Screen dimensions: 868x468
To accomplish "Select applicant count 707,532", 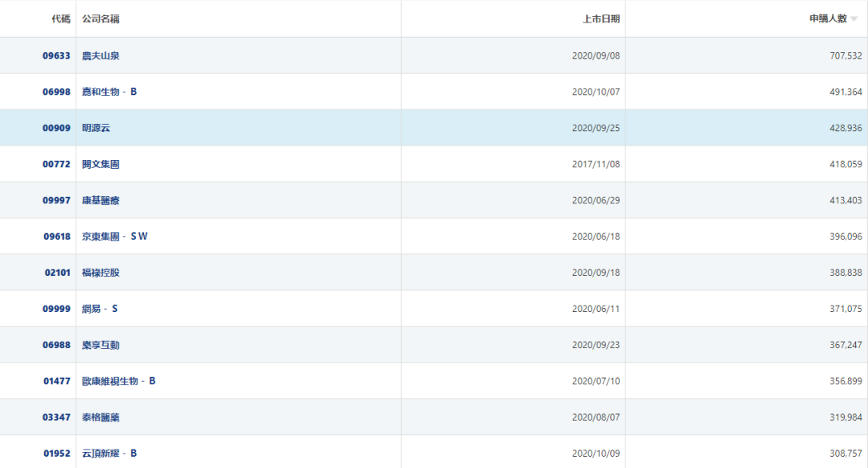I will coord(845,55).
